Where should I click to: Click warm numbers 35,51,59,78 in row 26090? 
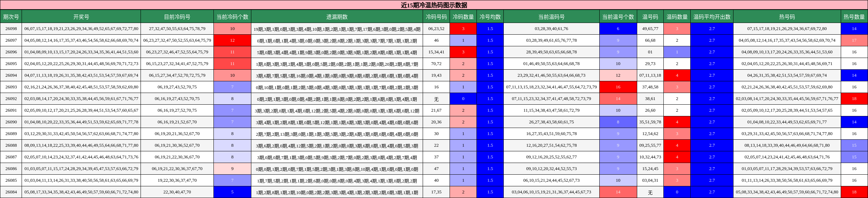(x=650, y=122)
